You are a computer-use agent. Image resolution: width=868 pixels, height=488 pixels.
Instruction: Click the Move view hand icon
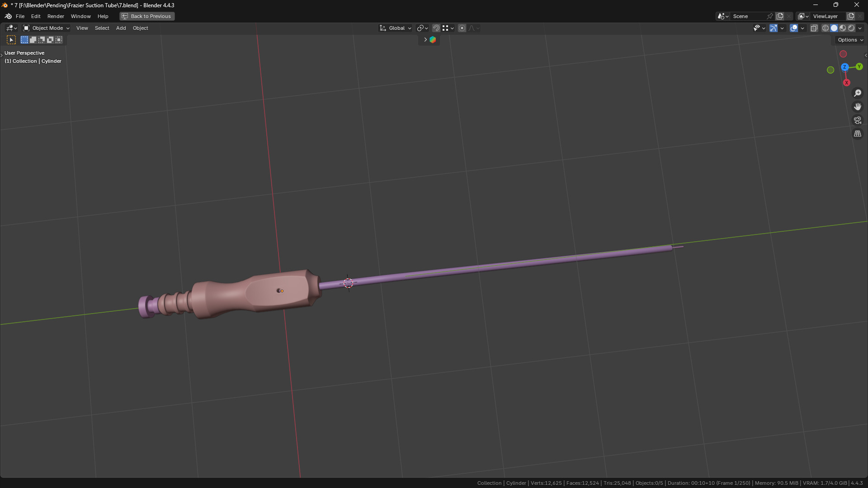coord(858,107)
